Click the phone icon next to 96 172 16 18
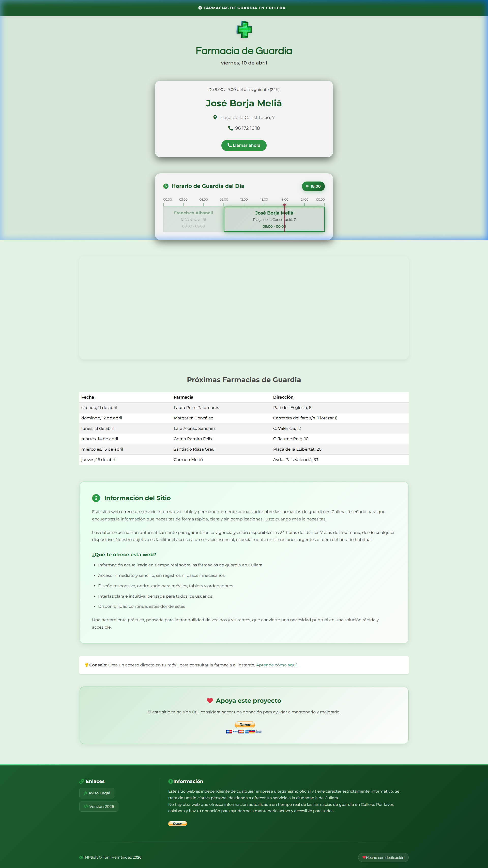This screenshot has width=488, height=868. point(230,128)
